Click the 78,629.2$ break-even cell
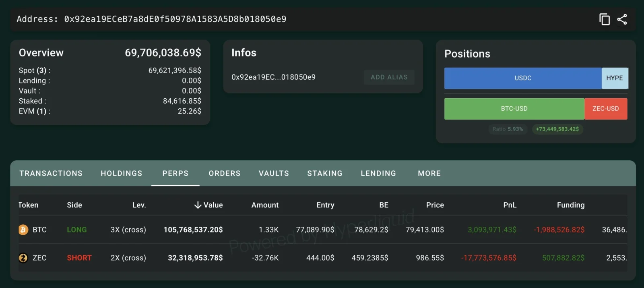The height and width of the screenshot is (288, 644). [371, 230]
